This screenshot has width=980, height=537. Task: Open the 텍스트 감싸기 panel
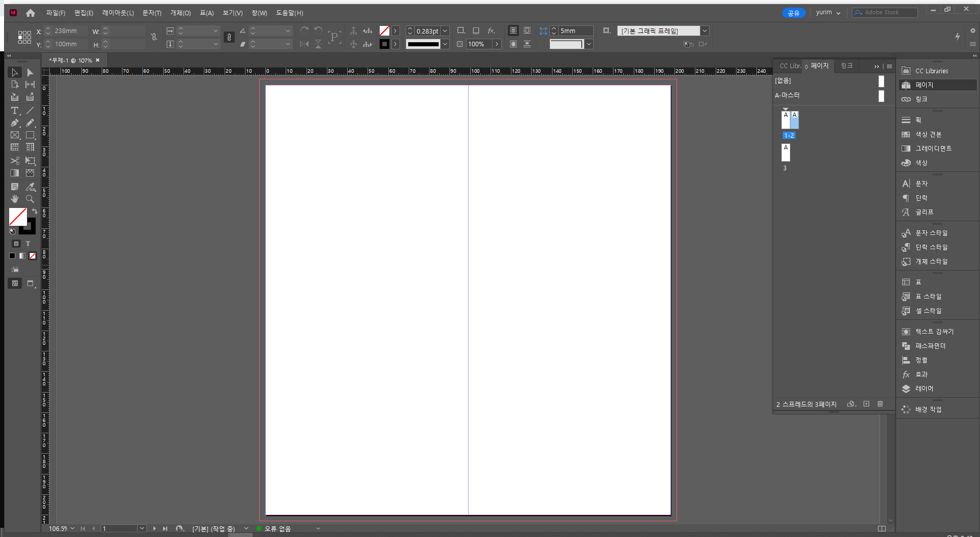(x=934, y=332)
